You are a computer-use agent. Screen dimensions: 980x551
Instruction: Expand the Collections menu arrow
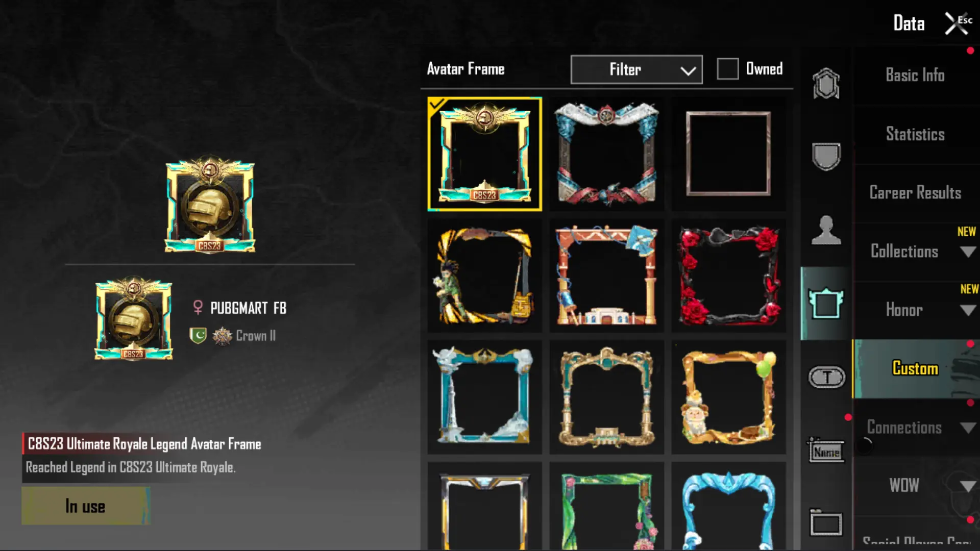pyautogui.click(x=968, y=252)
